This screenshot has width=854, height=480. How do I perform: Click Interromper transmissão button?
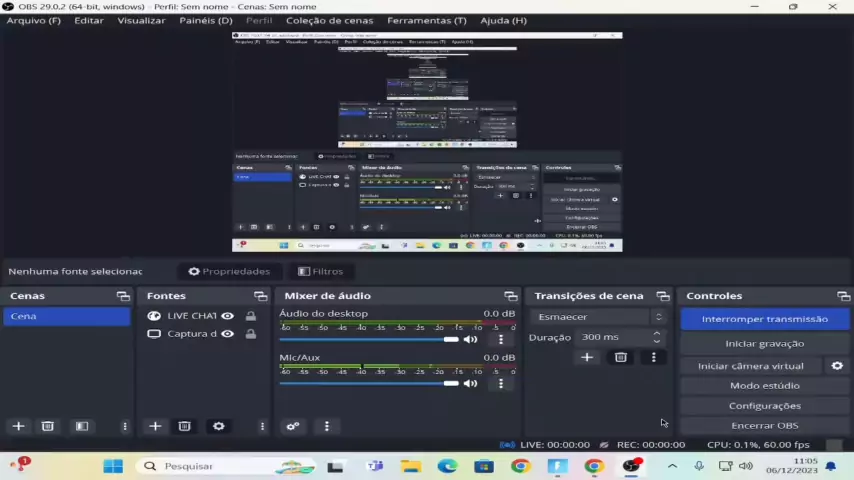point(764,319)
